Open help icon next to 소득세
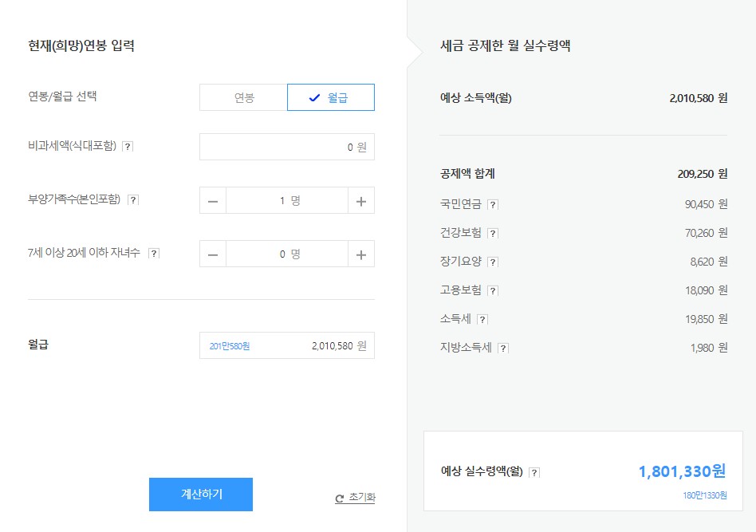 click(x=482, y=319)
